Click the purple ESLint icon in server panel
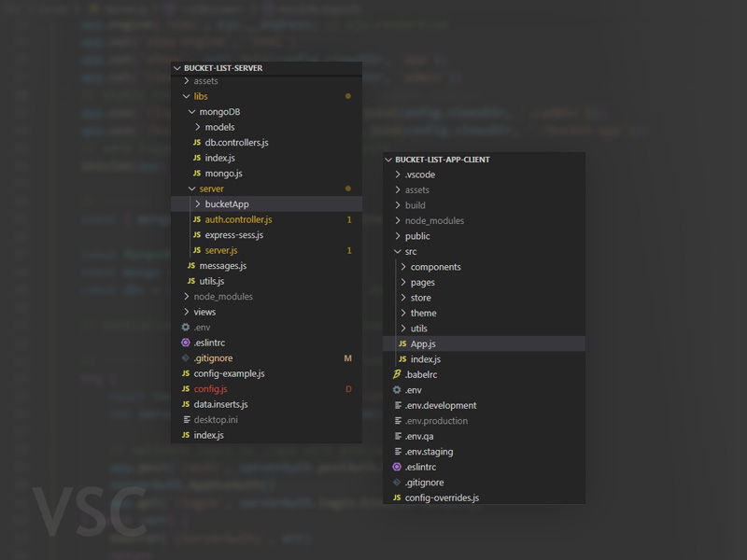 tap(186, 343)
